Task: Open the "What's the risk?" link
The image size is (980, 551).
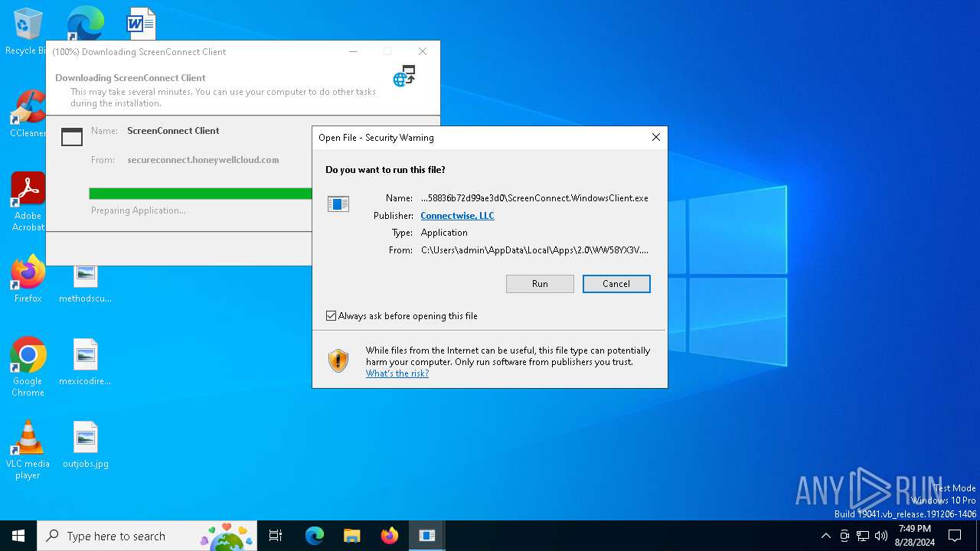Action: [x=397, y=373]
